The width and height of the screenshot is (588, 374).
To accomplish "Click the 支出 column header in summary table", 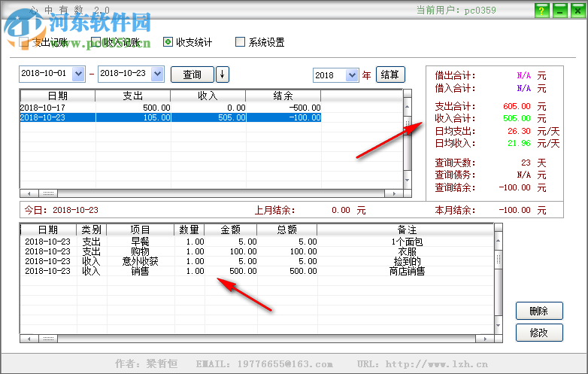I will (133, 96).
